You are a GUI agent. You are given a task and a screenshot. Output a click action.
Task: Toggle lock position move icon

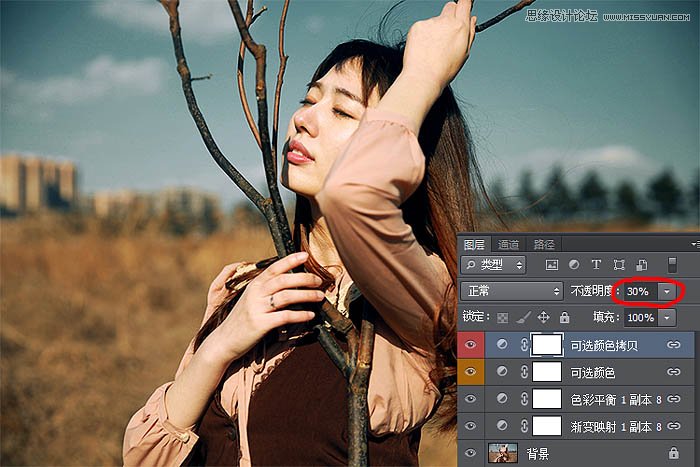click(543, 317)
